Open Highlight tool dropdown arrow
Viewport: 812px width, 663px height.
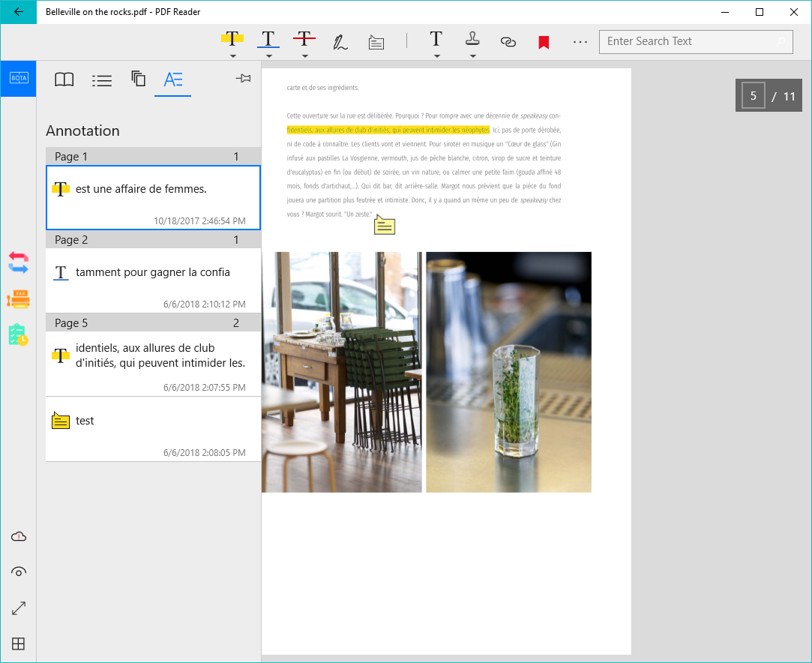(232, 56)
